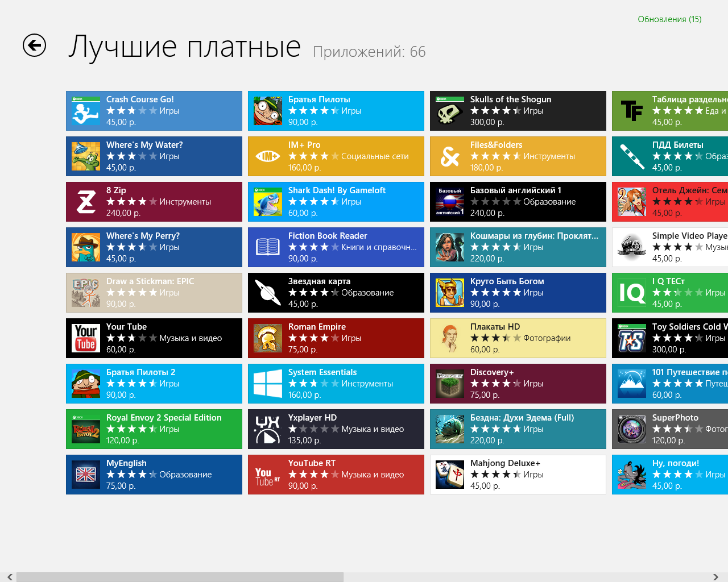Open the Files&Folders title

pos(496,145)
